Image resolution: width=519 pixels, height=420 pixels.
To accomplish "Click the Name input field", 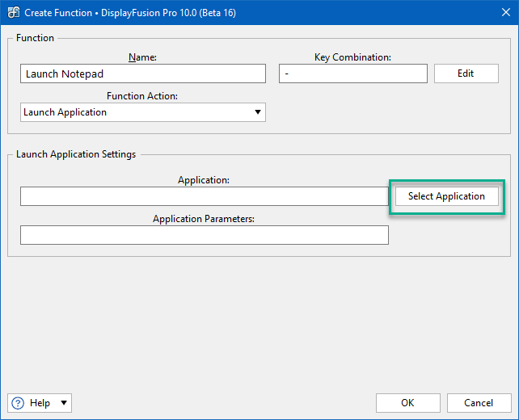I will click(x=143, y=73).
